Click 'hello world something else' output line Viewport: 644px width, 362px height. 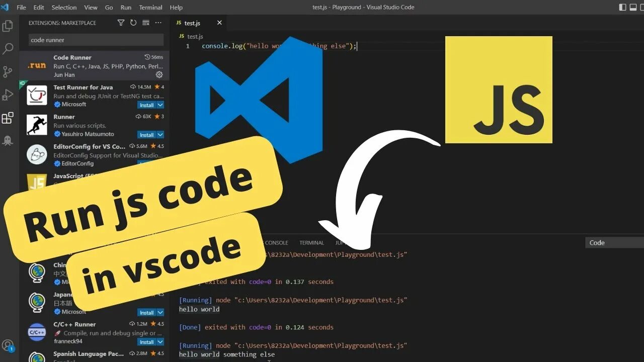pos(227,354)
